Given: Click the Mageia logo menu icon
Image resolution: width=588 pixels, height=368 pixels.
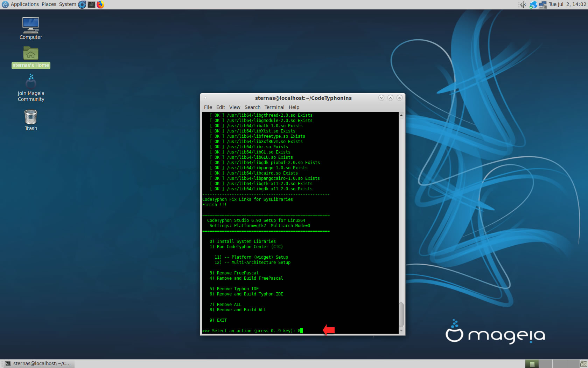Looking at the screenshot, I should coord(5,5).
